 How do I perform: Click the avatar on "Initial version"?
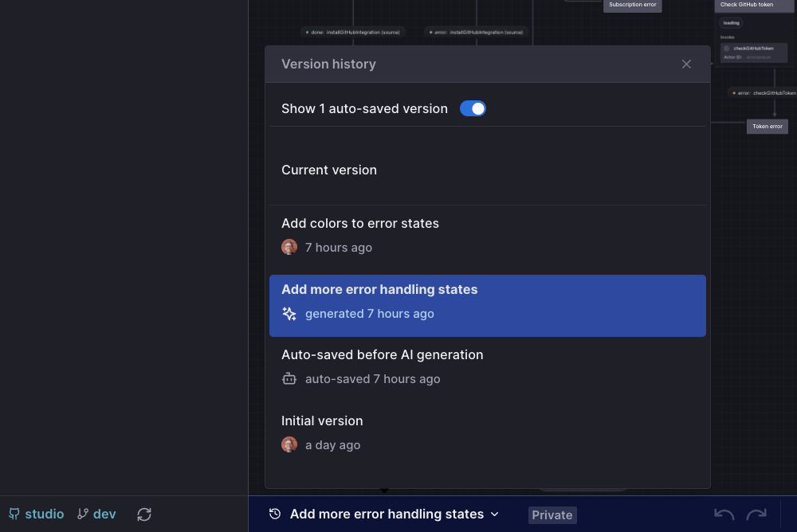pos(289,444)
